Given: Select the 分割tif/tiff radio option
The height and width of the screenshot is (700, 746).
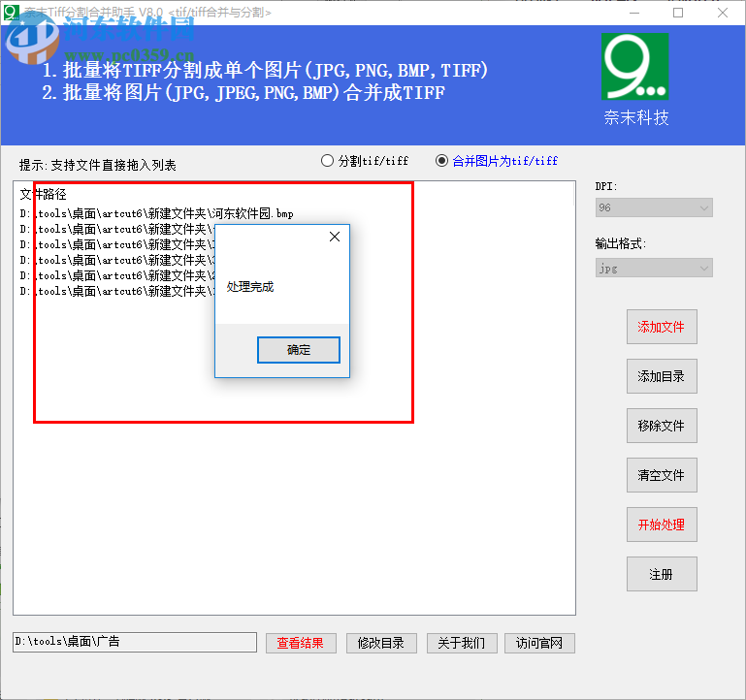Looking at the screenshot, I should point(365,161).
